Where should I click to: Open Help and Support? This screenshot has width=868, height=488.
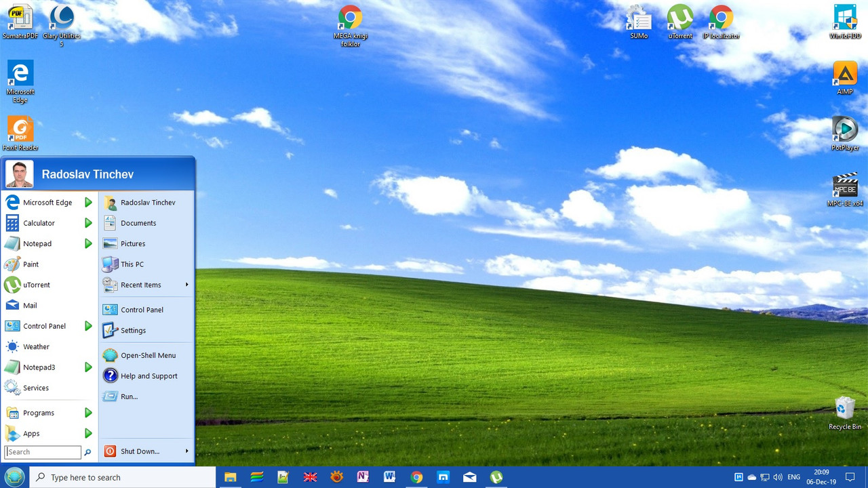coord(146,375)
